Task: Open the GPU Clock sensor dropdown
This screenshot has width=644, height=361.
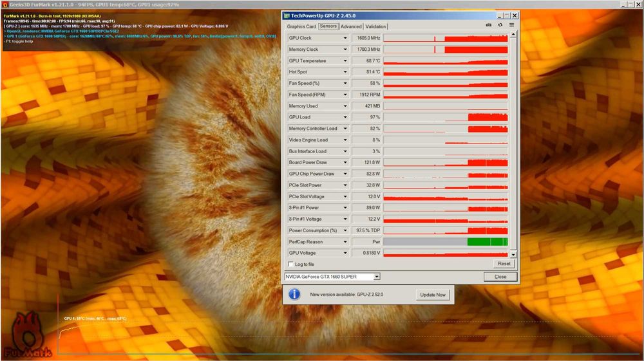Action: pyautogui.click(x=345, y=38)
